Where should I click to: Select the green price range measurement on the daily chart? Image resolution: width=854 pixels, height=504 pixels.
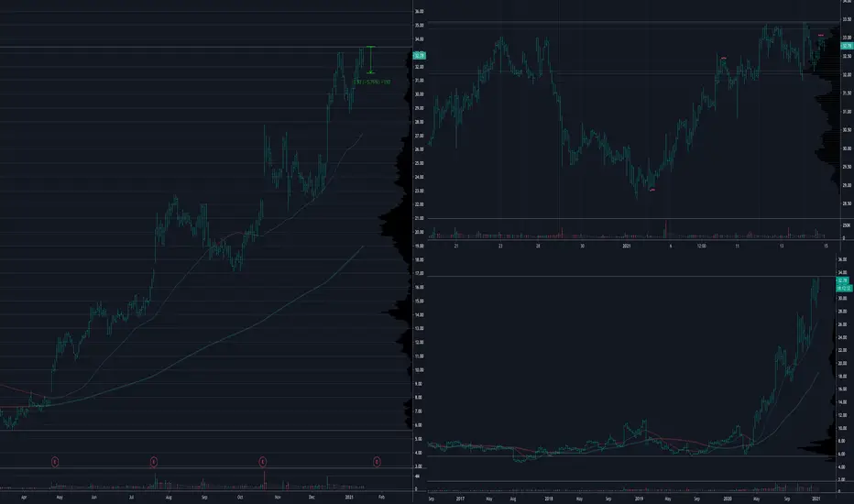click(x=371, y=60)
